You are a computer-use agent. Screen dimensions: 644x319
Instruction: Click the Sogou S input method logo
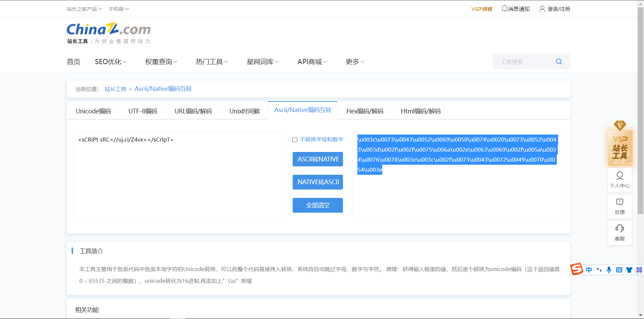pyautogui.click(x=577, y=269)
